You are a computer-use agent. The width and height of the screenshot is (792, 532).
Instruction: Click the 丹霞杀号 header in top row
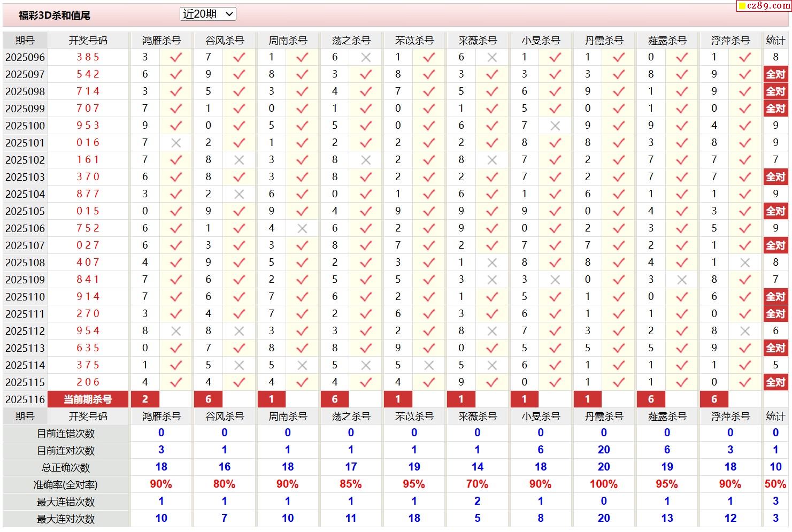[604, 41]
